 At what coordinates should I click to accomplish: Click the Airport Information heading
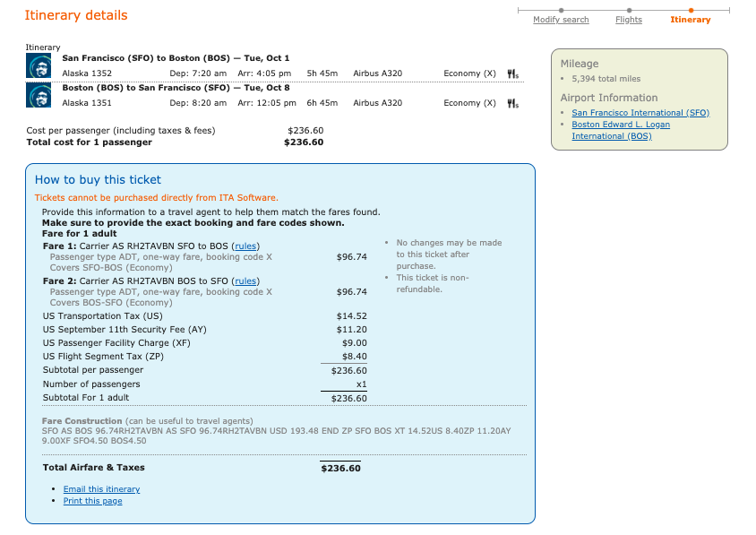pos(609,98)
